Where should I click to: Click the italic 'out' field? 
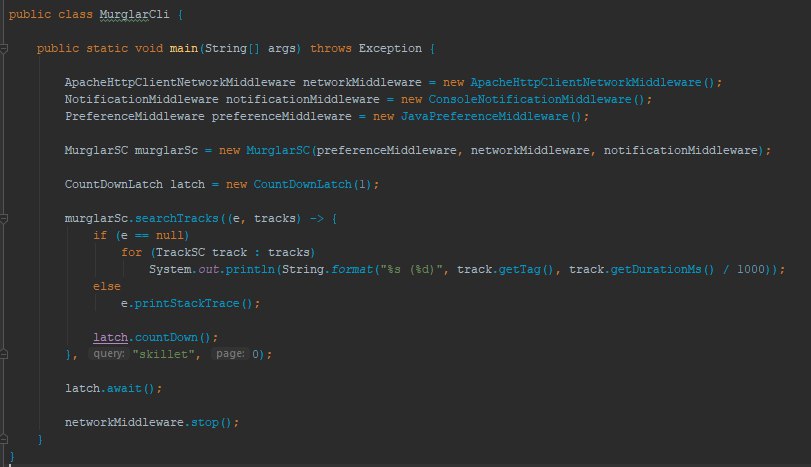pyautogui.click(x=208, y=269)
